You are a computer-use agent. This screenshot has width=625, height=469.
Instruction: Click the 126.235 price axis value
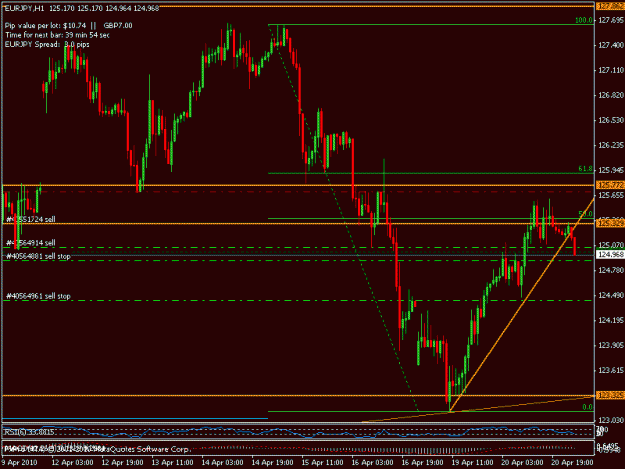click(611, 145)
